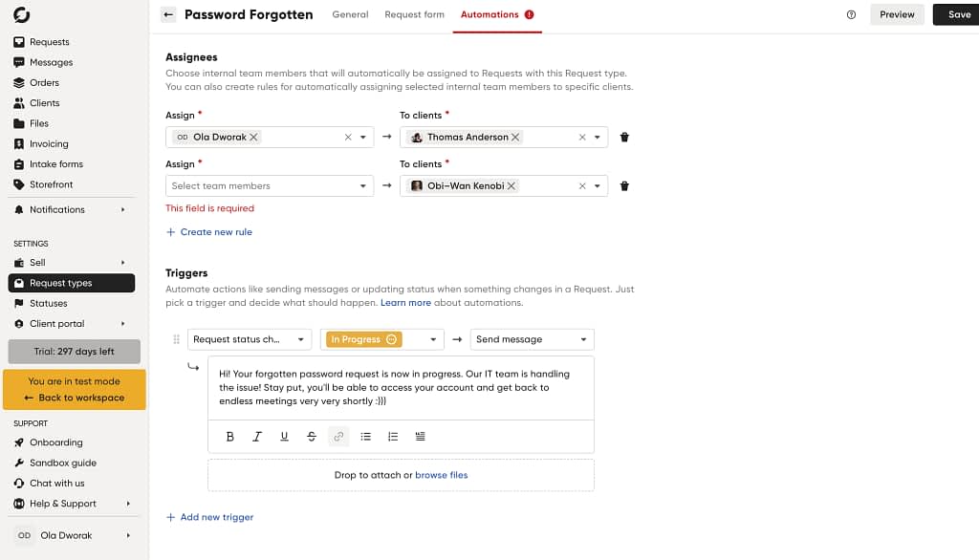The height and width of the screenshot is (560, 979).
Task: Apply block quote or indent formatting
Action: pos(421,437)
